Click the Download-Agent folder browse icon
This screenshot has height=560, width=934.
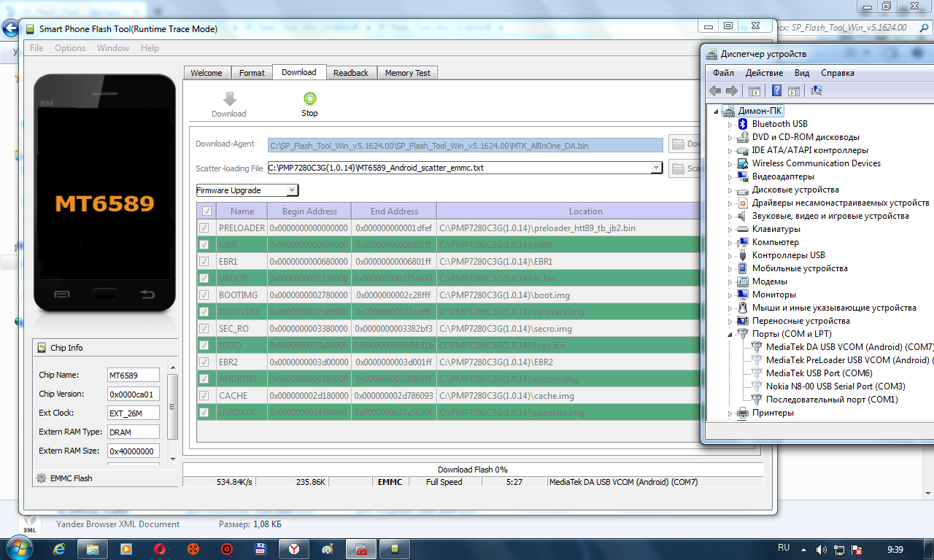[x=678, y=144]
